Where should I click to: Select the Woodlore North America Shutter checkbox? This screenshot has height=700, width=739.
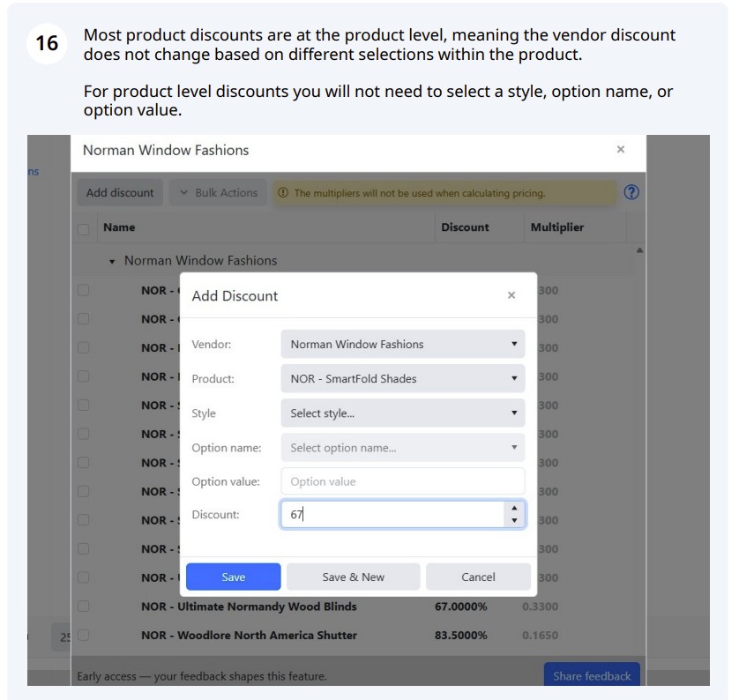point(84,635)
